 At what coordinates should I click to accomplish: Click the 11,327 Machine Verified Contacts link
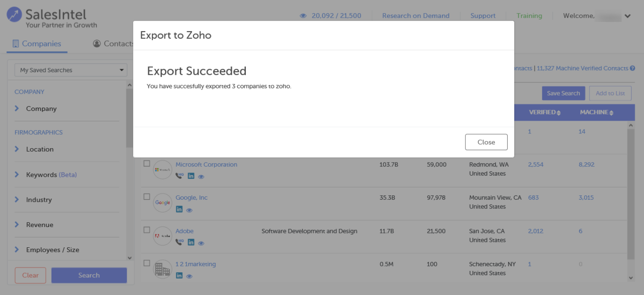[x=582, y=68]
